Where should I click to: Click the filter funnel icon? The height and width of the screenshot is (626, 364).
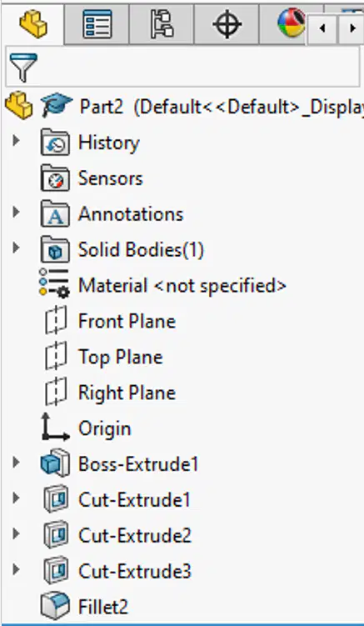coord(23,67)
